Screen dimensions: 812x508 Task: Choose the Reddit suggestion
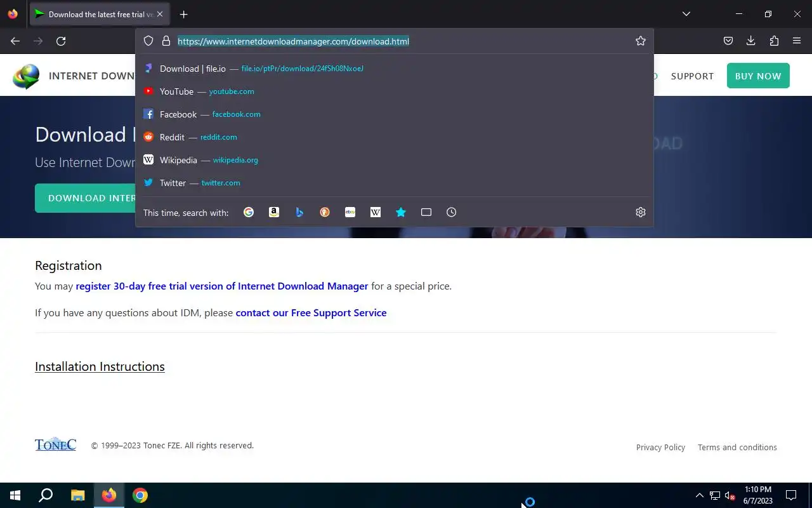coord(395,137)
